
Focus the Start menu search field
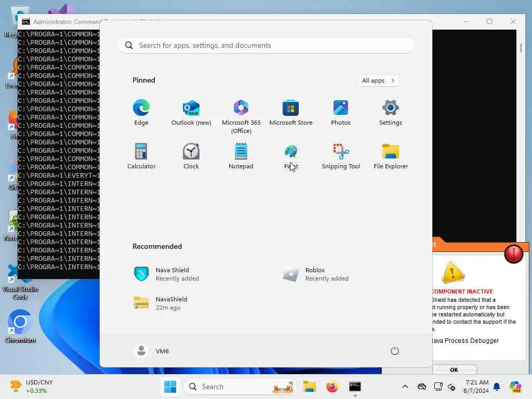[265, 45]
